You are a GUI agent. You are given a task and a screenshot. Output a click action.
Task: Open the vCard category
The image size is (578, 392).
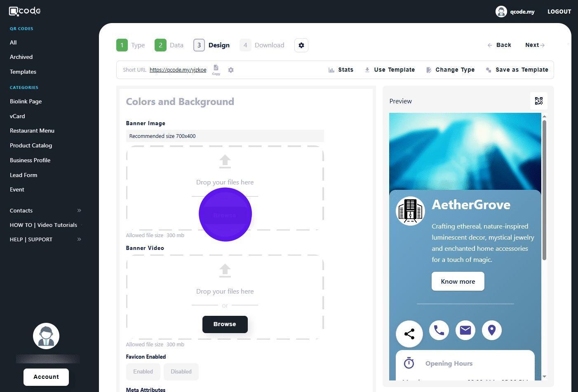click(17, 116)
